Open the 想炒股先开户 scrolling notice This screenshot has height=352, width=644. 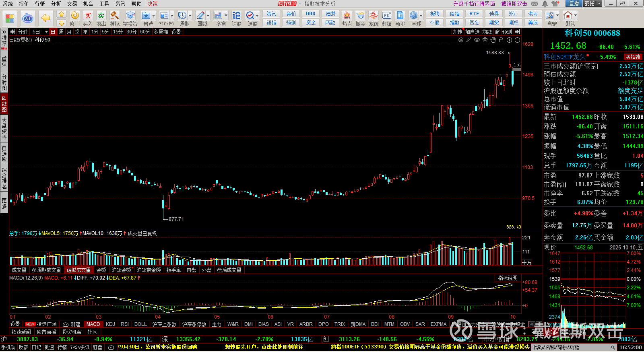(x=264, y=347)
